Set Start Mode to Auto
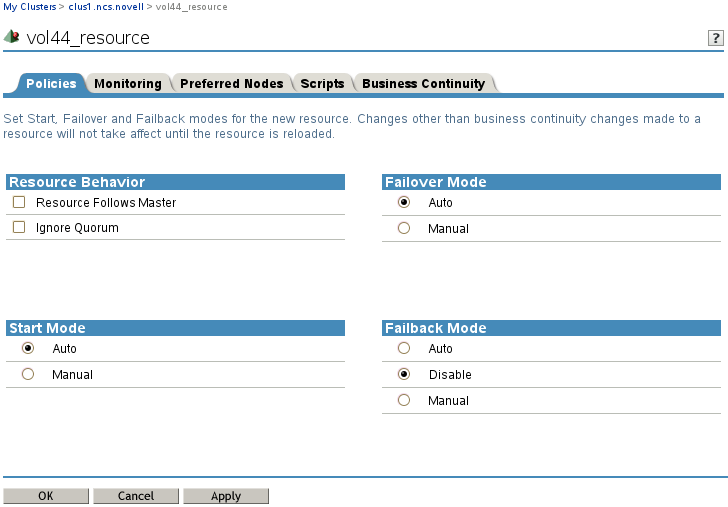 (28, 348)
